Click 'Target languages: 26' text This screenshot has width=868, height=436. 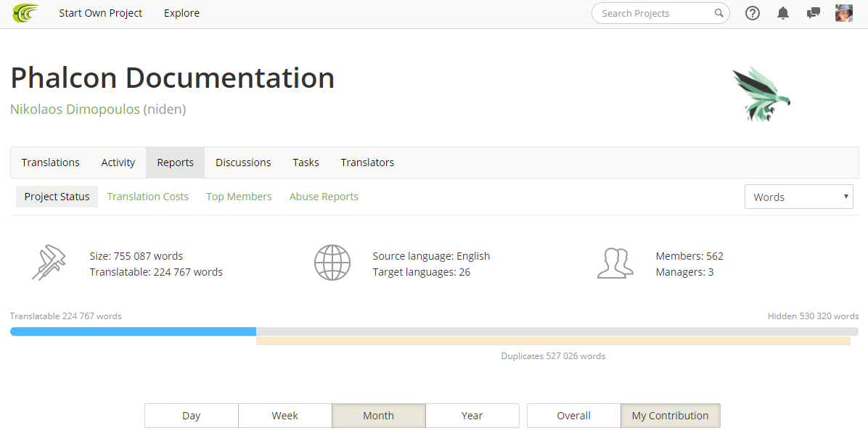(421, 272)
